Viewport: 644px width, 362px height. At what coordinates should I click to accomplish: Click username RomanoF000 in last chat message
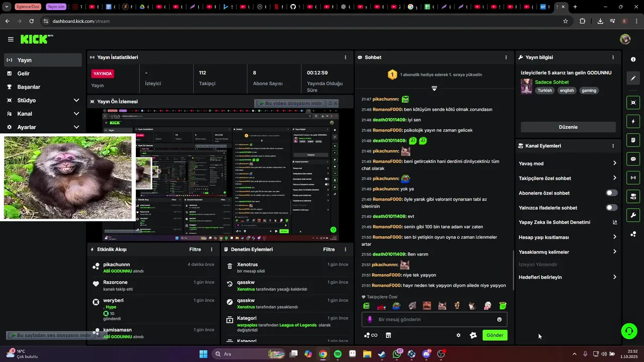387,285
